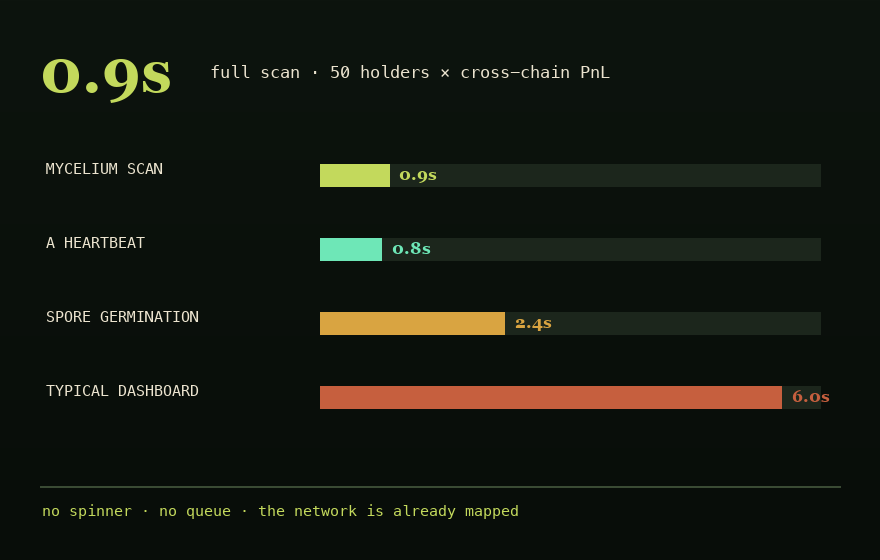Click the large 0.9s headline number

point(106,78)
